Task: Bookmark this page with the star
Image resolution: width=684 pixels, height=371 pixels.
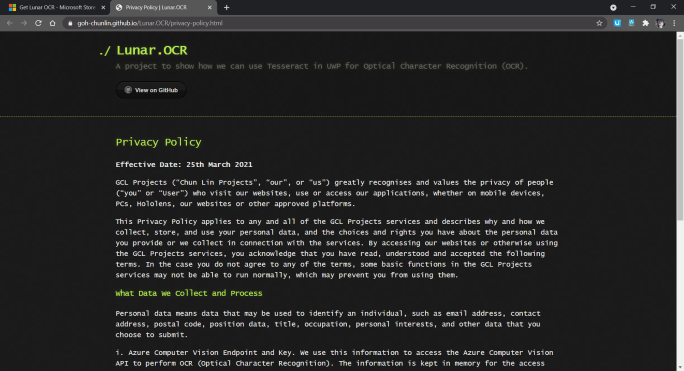Action: click(x=599, y=23)
